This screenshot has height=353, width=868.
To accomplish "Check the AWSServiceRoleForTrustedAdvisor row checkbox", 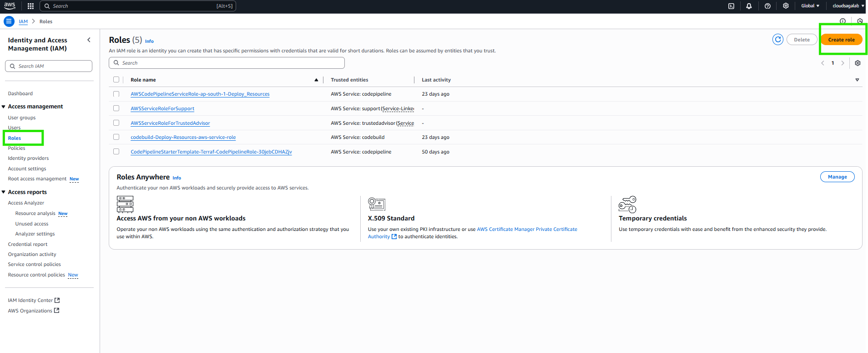I will [116, 123].
